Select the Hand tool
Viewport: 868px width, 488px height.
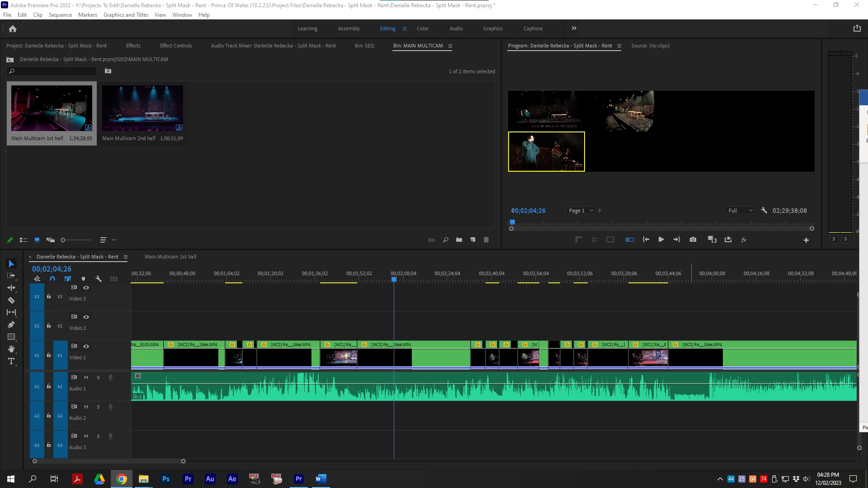click(x=11, y=349)
